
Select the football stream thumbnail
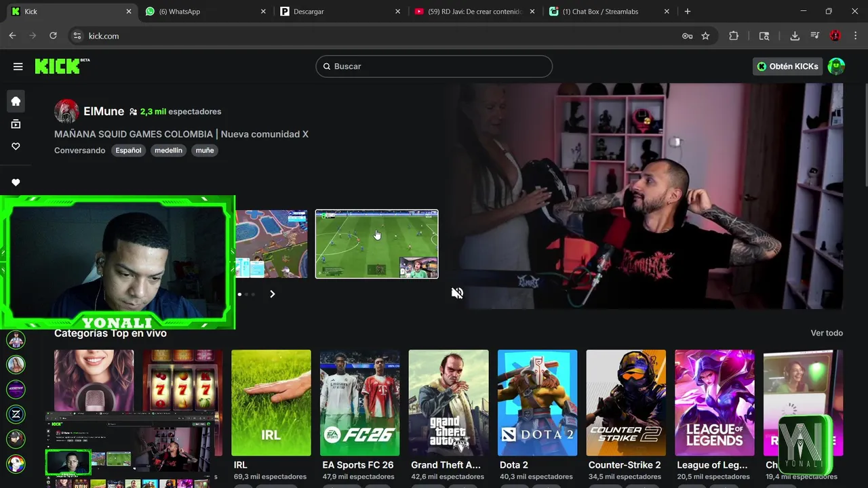pos(376,244)
